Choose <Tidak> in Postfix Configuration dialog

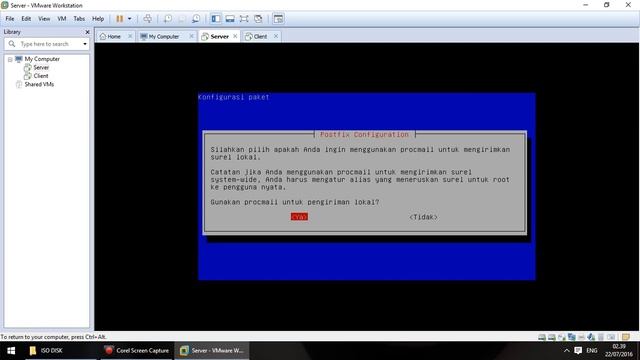(423, 217)
